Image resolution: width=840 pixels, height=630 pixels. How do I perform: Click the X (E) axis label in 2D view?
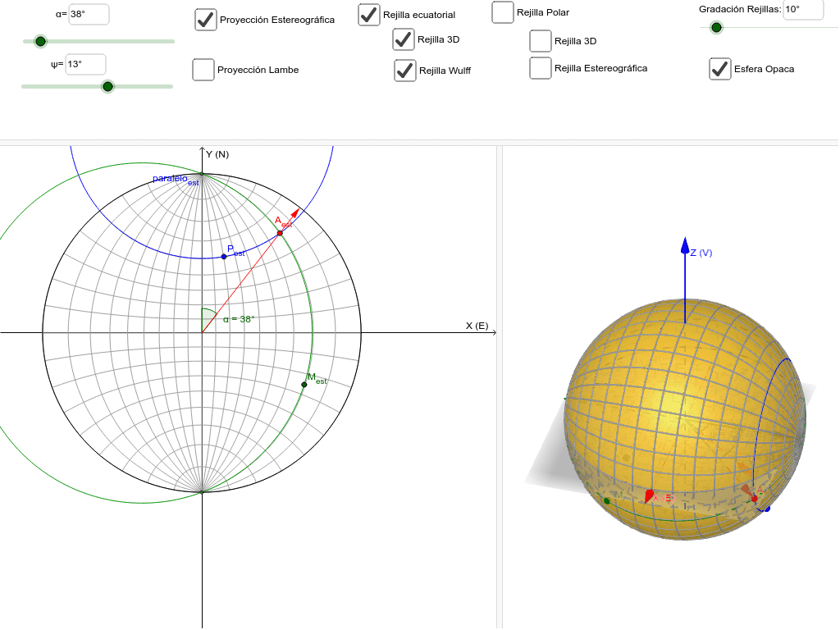[x=477, y=326]
